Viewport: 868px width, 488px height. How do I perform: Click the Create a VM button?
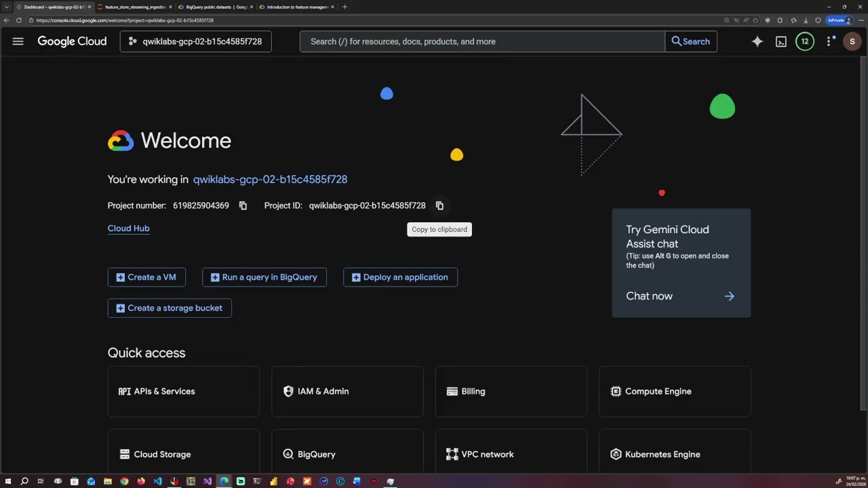(146, 277)
